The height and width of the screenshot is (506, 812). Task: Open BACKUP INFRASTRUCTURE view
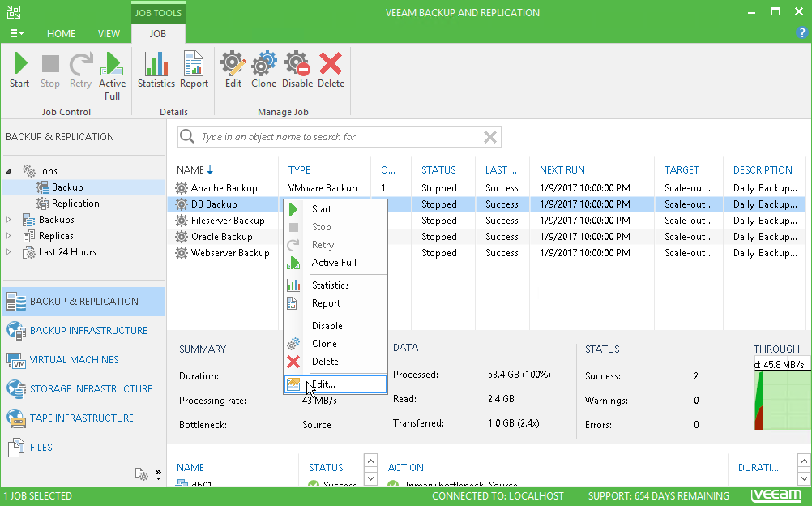(83, 331)
